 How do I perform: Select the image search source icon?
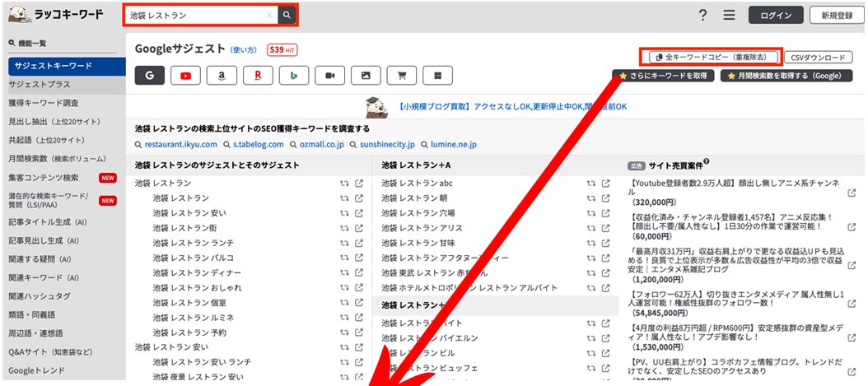(366, 76)
